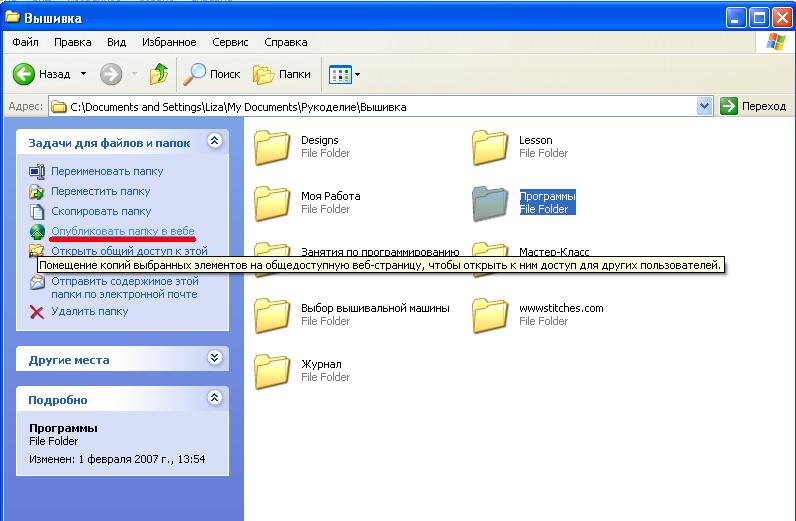Open the Сервис menu

tap(230, 42)
